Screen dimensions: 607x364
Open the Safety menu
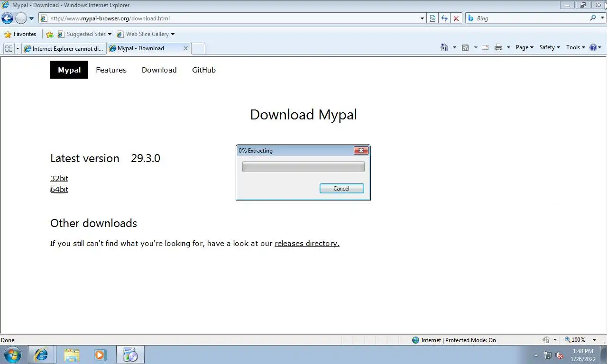point(550,47)
